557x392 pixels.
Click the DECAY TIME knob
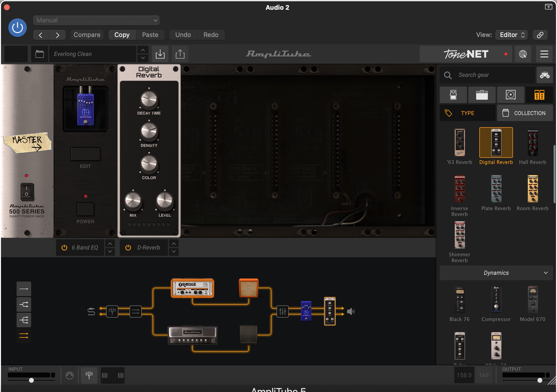(149, 100)
